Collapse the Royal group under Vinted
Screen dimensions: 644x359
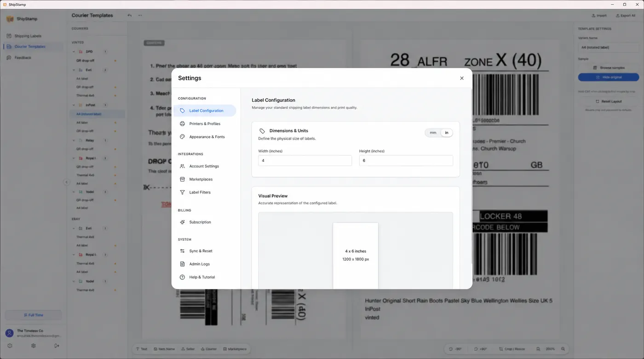click(x=74, y=158)
